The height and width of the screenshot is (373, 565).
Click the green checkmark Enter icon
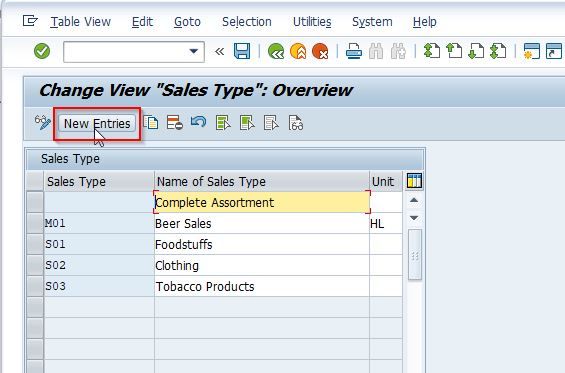click(42, 51)
